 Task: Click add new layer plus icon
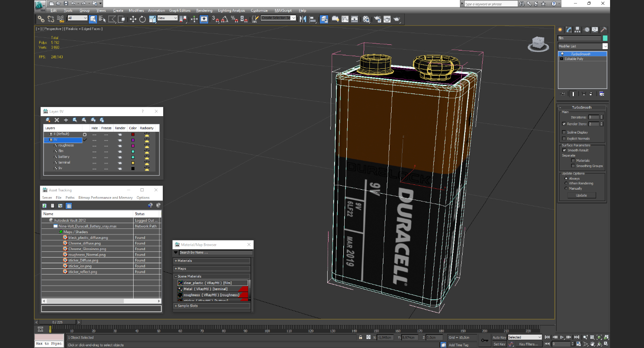pos(66,120)
